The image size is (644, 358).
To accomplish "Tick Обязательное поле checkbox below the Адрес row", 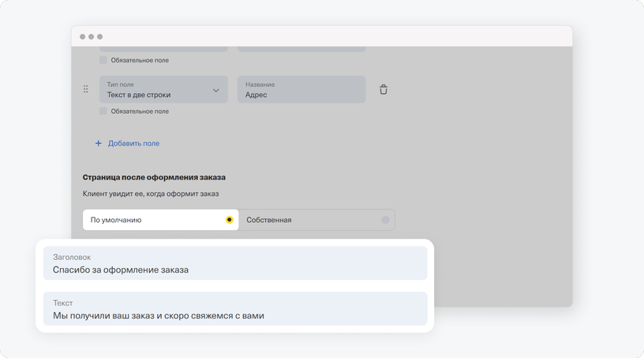I will tap(103, 111).
